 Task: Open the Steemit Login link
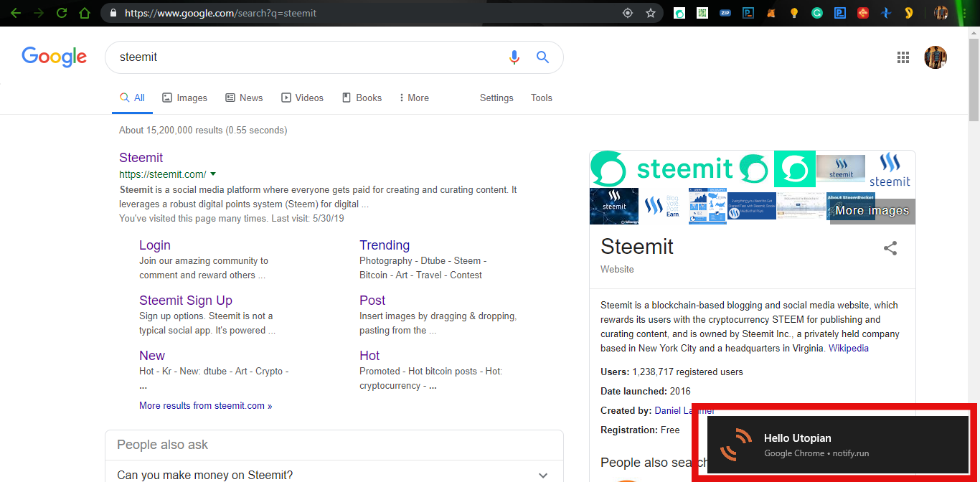[x=155, y=245]
